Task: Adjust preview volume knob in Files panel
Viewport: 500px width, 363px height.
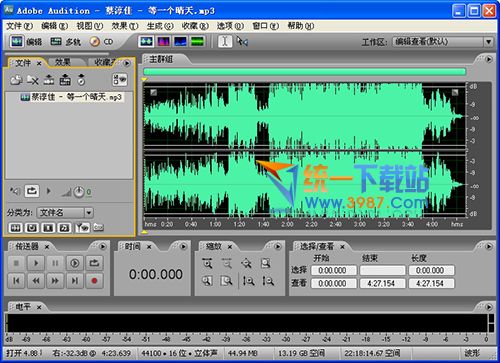Action: (x=79, y=192)
